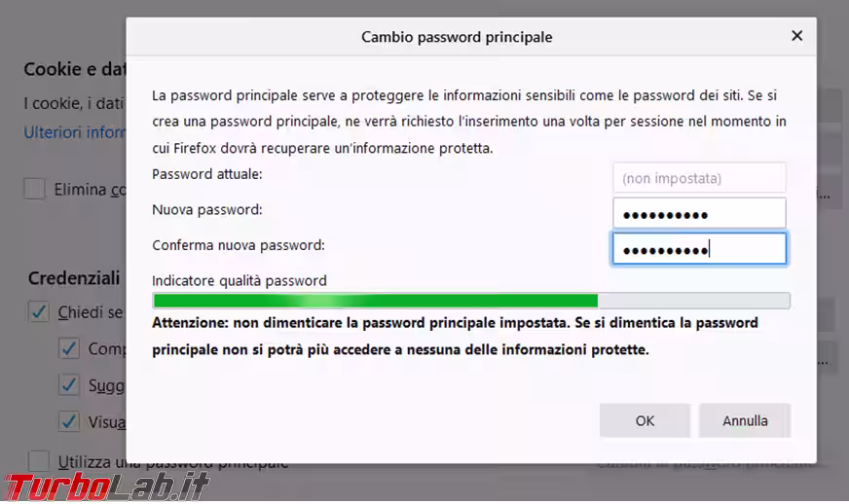The height and width of the screenshot is (504, 849).
Task: Click the Password attuale field (non impostata)
Action: 698,178
